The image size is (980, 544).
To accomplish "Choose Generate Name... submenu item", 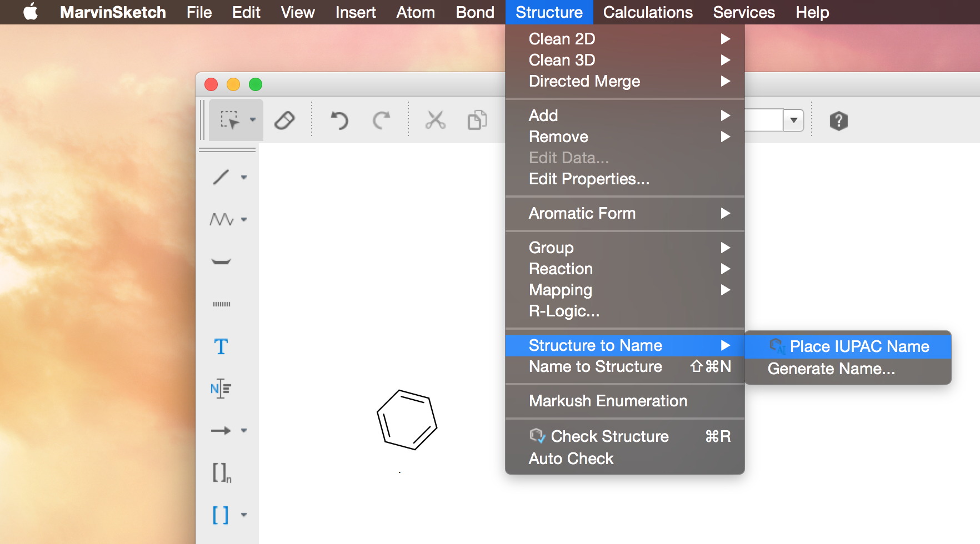I will click(848, 369).
